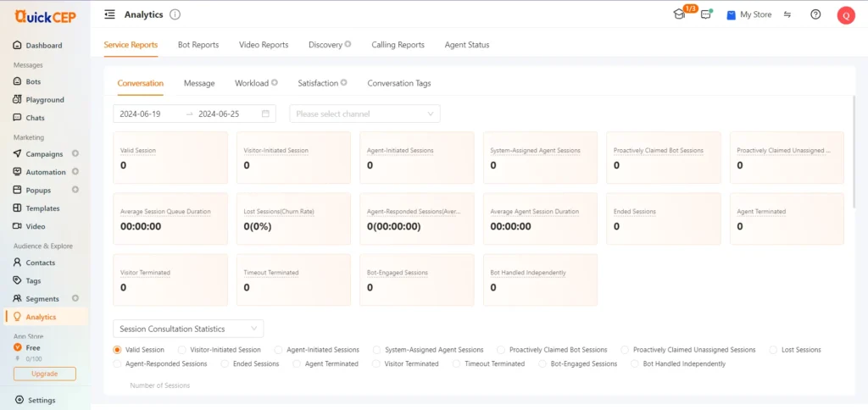Viewport: 868px width, 410px height.
Task: Click the upgrade badge next to Campaigns
Action: [x=75, y=153]
